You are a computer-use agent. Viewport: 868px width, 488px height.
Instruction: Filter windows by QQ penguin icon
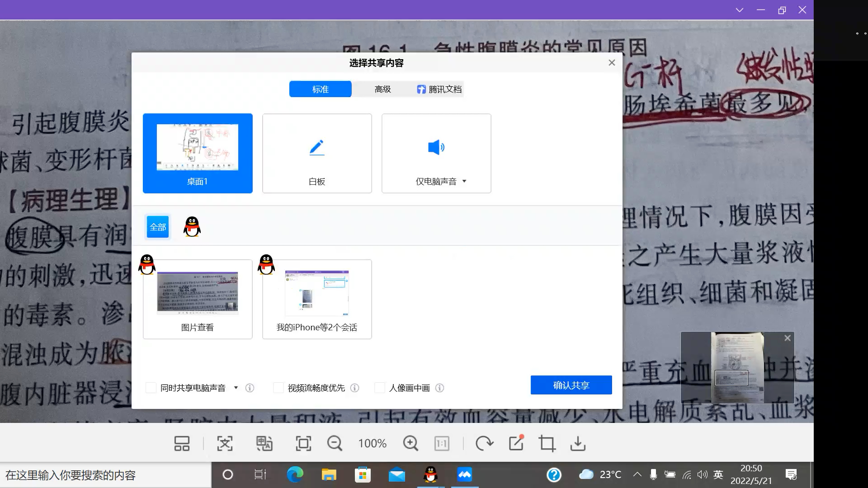click(192, 226)
